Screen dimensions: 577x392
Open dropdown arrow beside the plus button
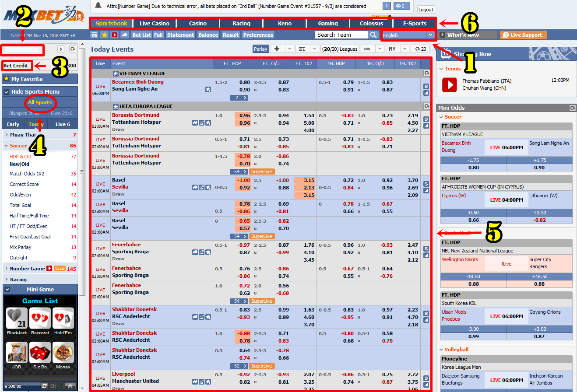point(289,49)
